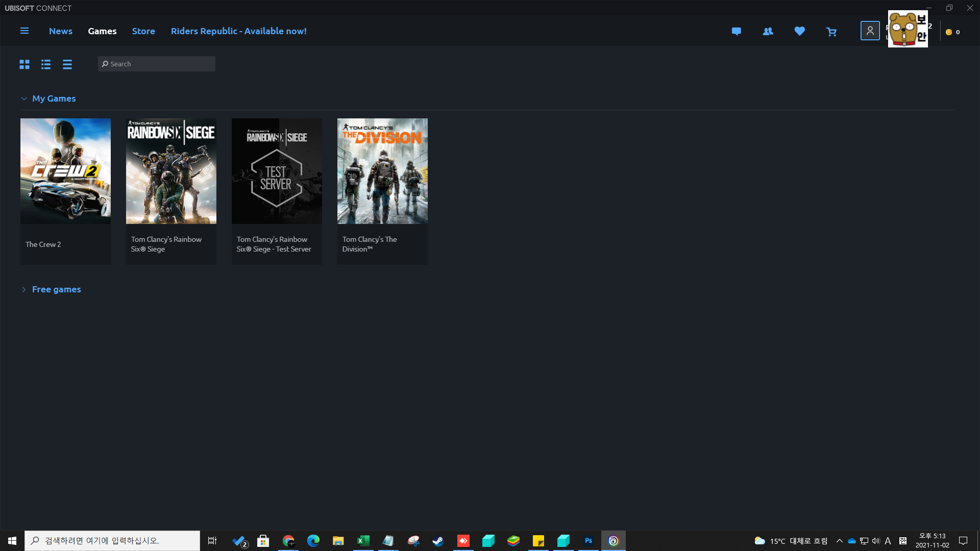This screenshot has height=551, width=980.
Task: Open Rainbow Six Siege Test Server cover
Action: tap(277, 171)
